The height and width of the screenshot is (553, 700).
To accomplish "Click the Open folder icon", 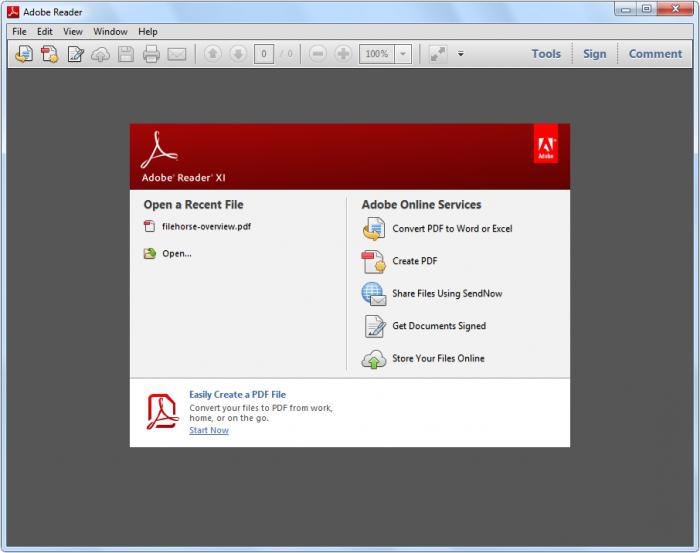I will click(x=150, y=254).
